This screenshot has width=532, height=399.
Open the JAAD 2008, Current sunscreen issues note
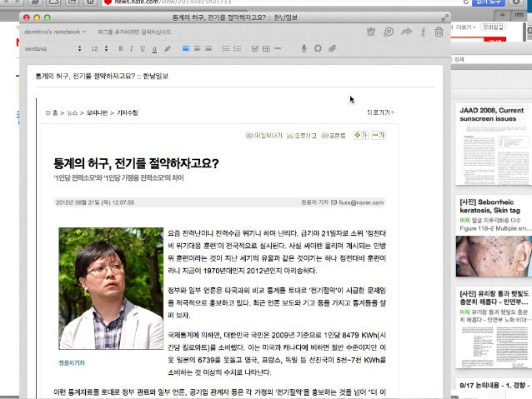tap(493, 144)
